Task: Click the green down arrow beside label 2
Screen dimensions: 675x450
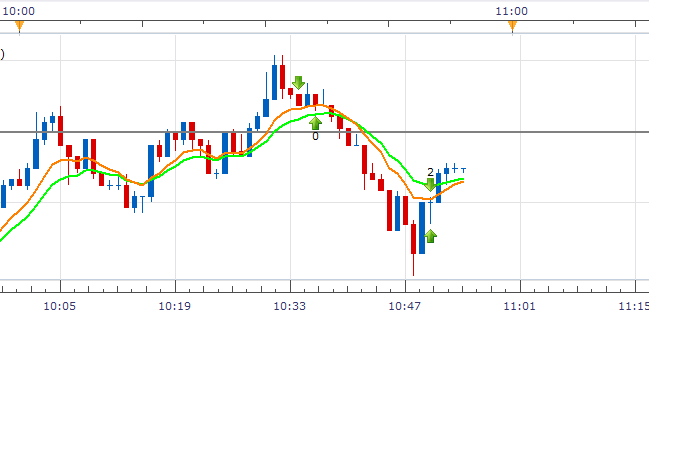Action: [x=430, y=185]
